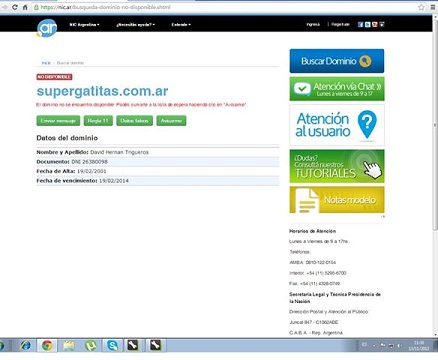This screenshot has height=360, width=438.
Task: Open the second wrench tool taskbar icon
Action: pyautogui.click(x=155, y=346)
